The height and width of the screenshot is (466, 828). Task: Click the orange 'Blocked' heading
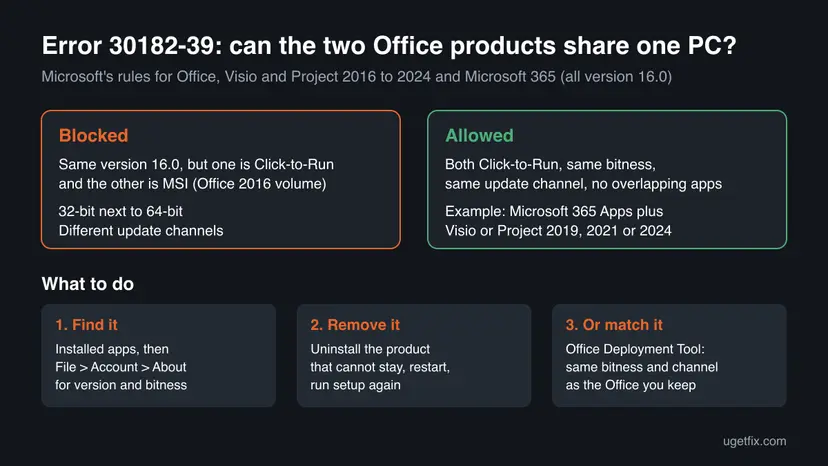[93, 136]
